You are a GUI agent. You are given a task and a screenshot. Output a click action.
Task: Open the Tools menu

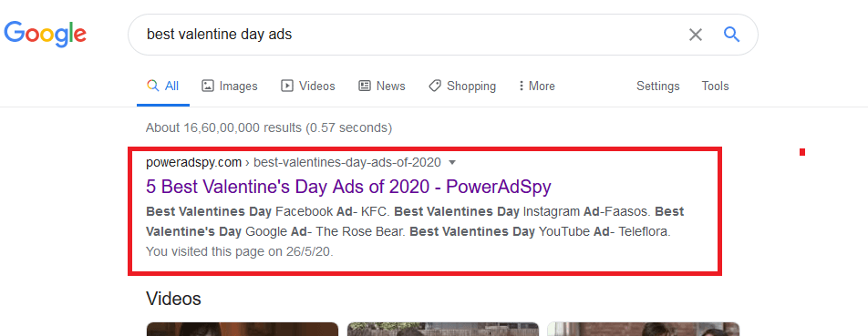tap(715, 87)
